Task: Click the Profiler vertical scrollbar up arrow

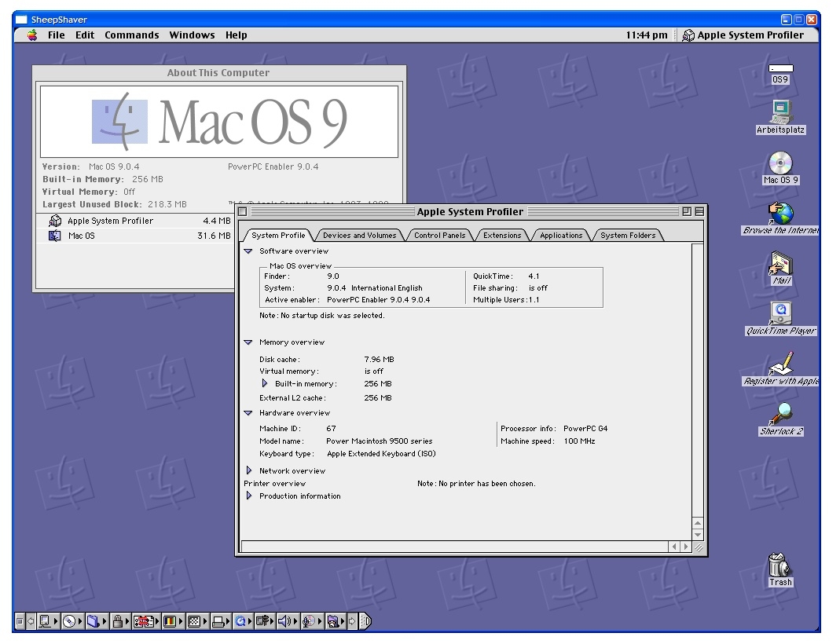Action: tap(698, 523)
